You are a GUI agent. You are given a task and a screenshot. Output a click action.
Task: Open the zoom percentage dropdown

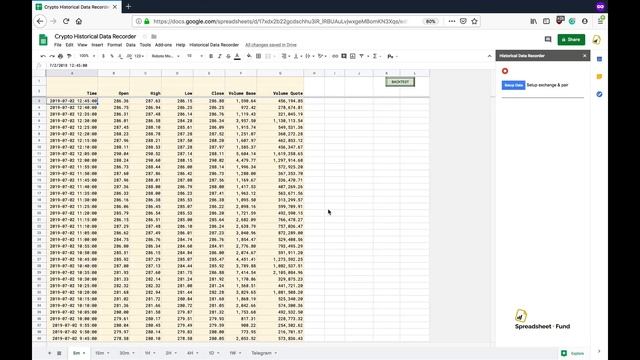click(87, 56)
